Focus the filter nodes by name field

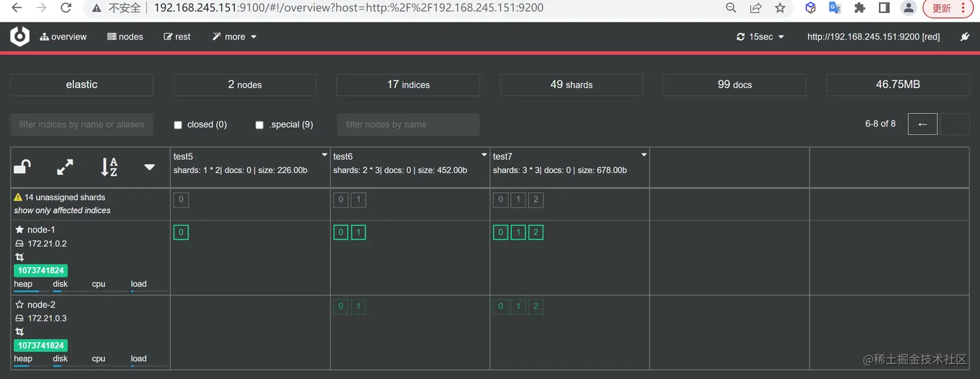point(408,124)
